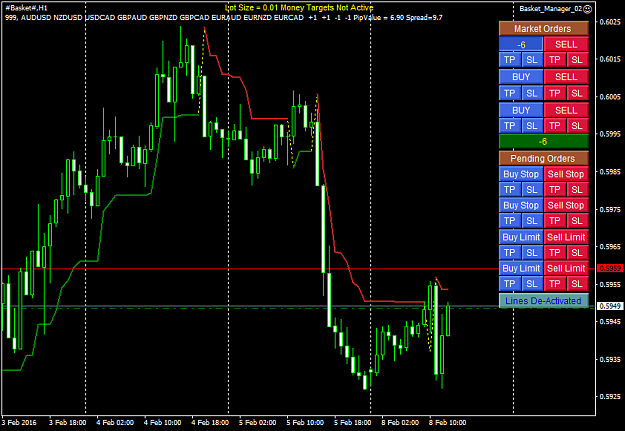Click blue SL just above Lines De-Activated
Viewport: 625px width, 431px height.
(x=532, y=284)
